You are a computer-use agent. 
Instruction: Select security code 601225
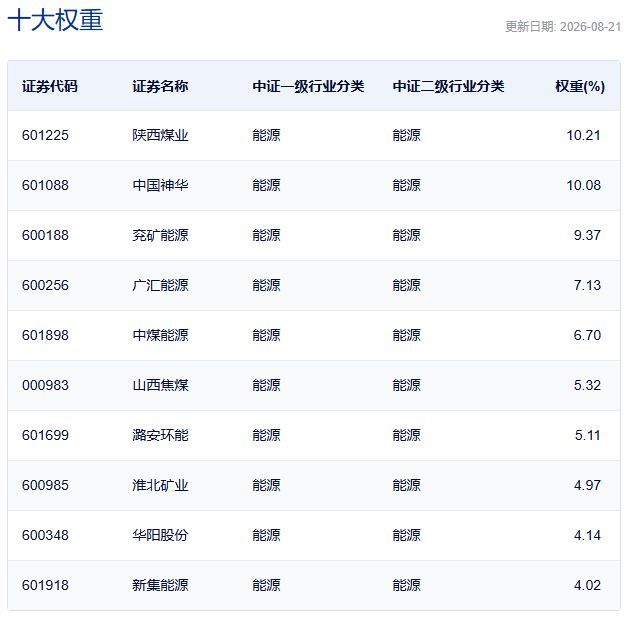pos(45,135)
